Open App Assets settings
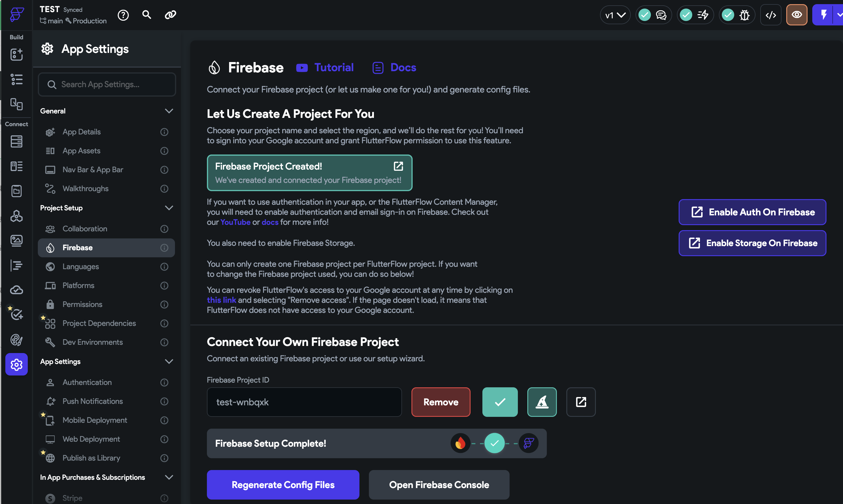This screenshot has width=843, height=504. (x=106, y=151)
